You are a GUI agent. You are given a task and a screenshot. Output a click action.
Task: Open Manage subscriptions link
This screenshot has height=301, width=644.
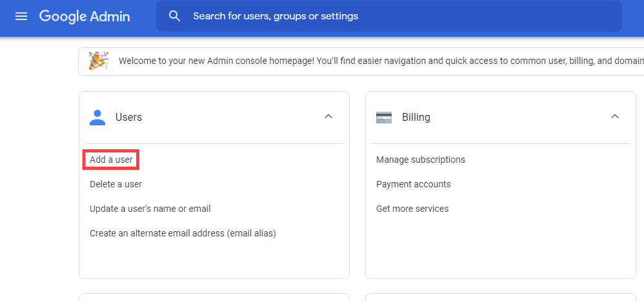pos(421,160)
